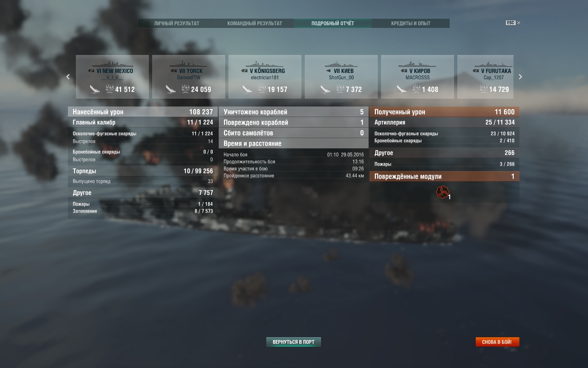
Task: Show previous ships with left arrow
Action: tap(68, 77)
